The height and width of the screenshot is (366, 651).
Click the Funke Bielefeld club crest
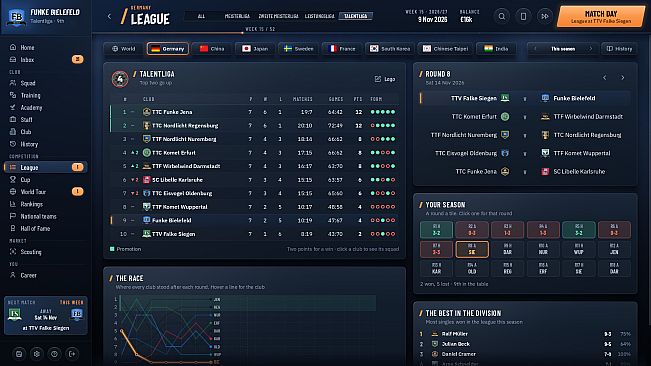tap(16, 17)
